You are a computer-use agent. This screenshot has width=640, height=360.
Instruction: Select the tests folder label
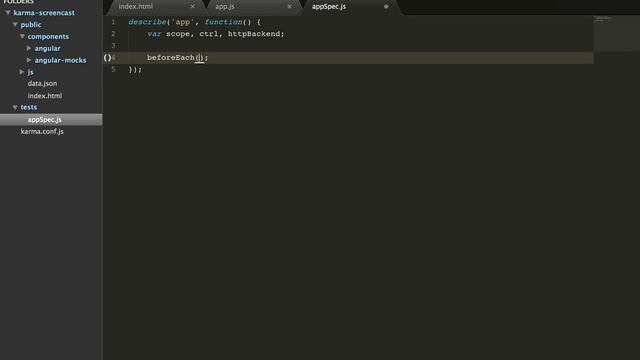coord(29,107)
